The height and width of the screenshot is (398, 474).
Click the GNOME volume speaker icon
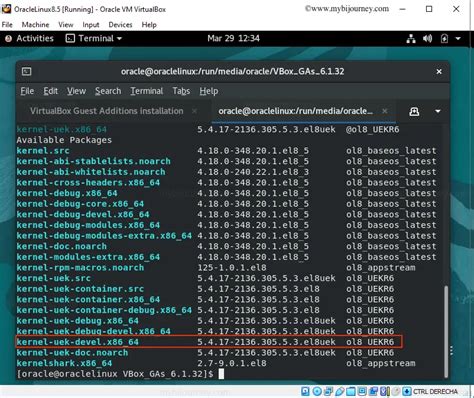point(427,39)
